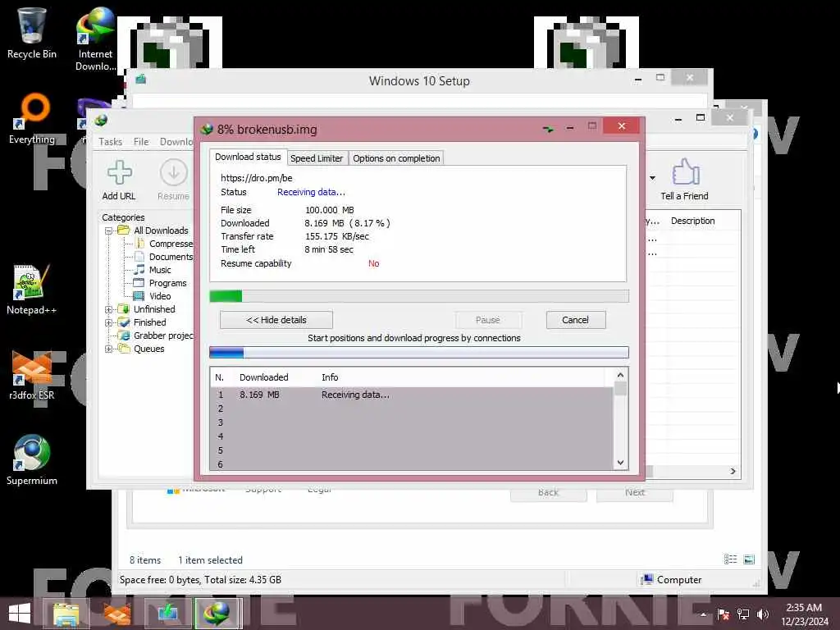Screen dimensions: 840x630
Task: Click the active IDM taskbar icon
Action: tap(218, 613)
